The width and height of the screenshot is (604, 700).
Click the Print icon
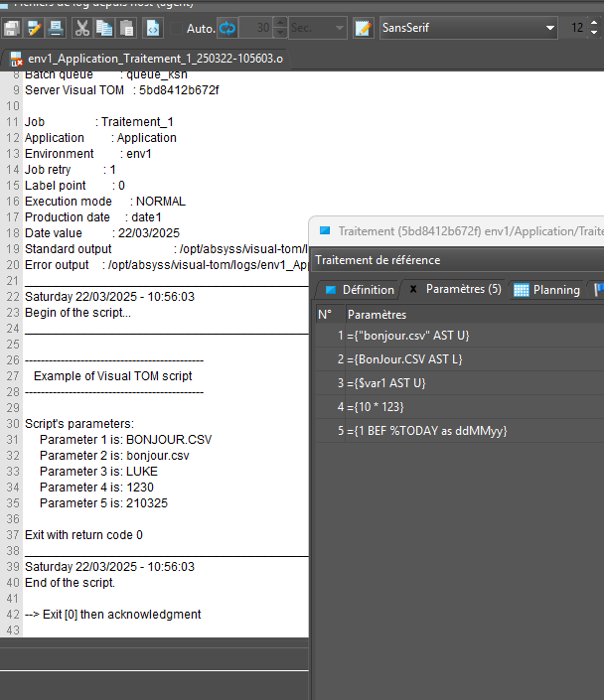(x=56, y=28)
